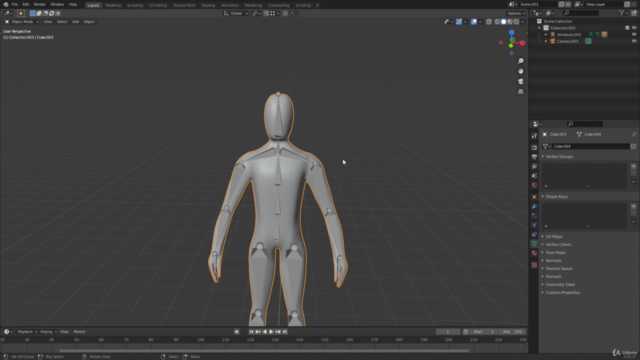640x360 pixels.
Task: Enable wireframe viewport shading
Action: click(x=497, y=22)
